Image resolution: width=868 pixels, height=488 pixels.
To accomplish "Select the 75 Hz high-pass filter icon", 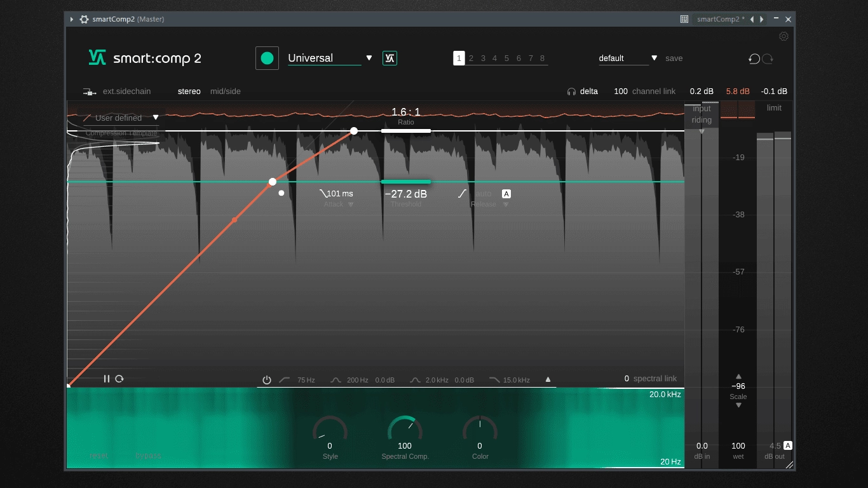I will [x=285, y=380].
